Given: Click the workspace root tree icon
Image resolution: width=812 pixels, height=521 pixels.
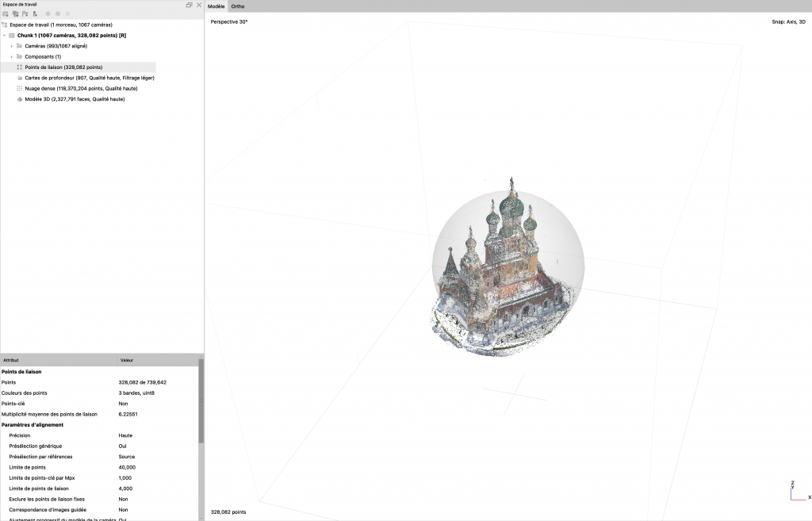Looking at the screenshot, I should click(x=5, y=25).
